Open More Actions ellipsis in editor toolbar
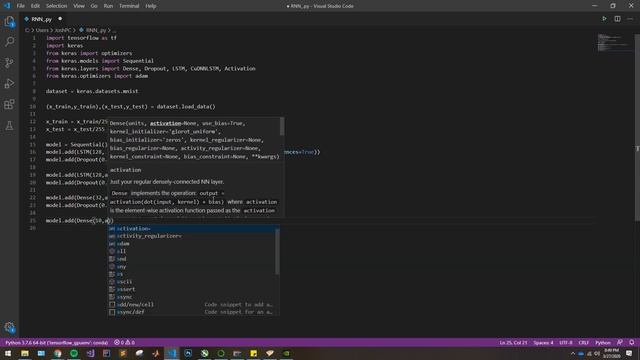 (x=630, y=19)
